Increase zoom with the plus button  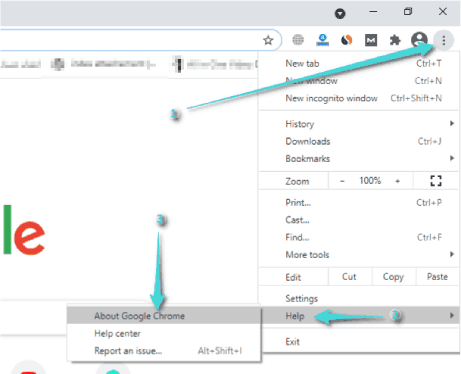click(397, 181)
